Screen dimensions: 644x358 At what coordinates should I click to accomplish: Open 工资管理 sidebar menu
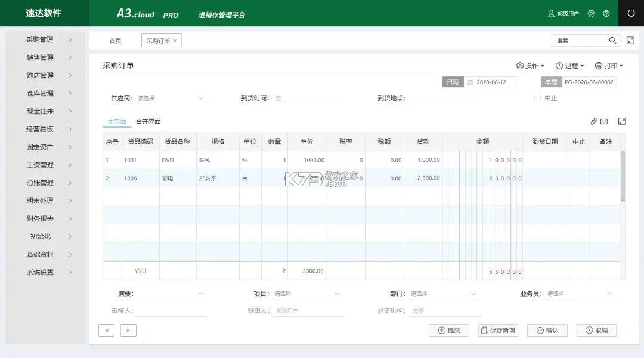tap(45, 165)
